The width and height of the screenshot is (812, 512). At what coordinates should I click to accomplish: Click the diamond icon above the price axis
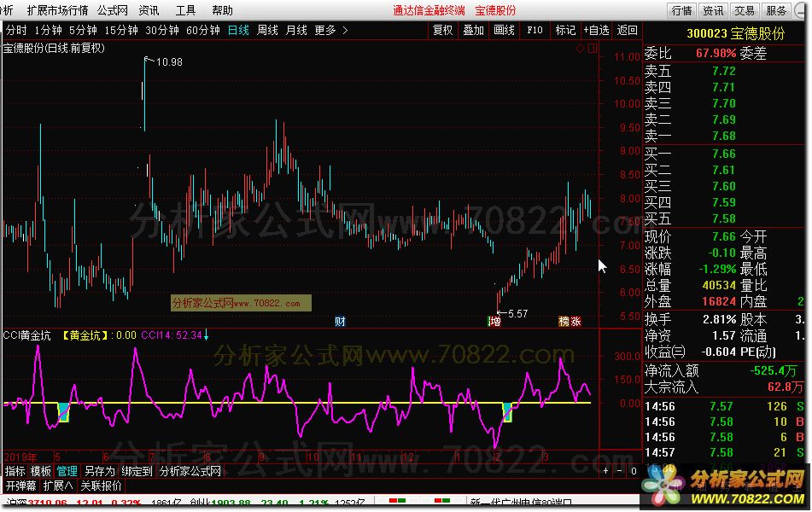click(581, 48)
